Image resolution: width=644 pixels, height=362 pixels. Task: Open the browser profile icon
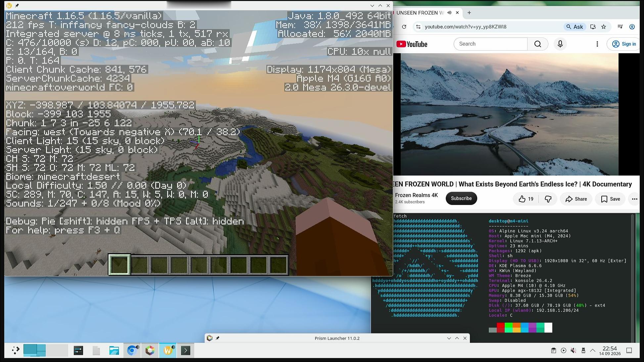click(632, 27)
